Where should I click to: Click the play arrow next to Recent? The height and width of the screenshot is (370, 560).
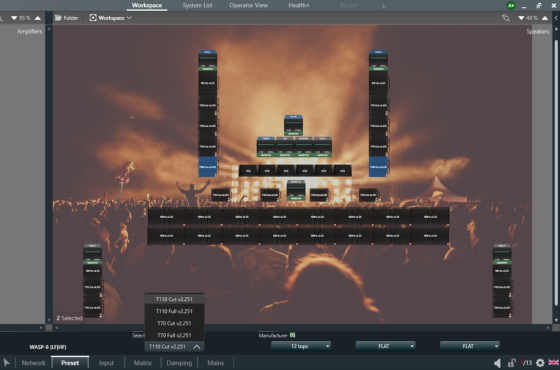[384, 6]
